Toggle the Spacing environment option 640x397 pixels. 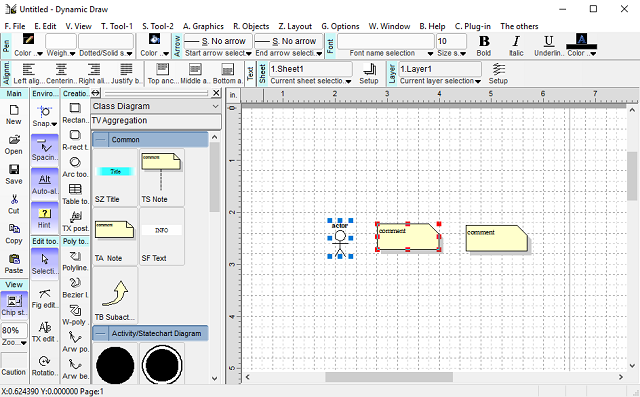(44, 149)
